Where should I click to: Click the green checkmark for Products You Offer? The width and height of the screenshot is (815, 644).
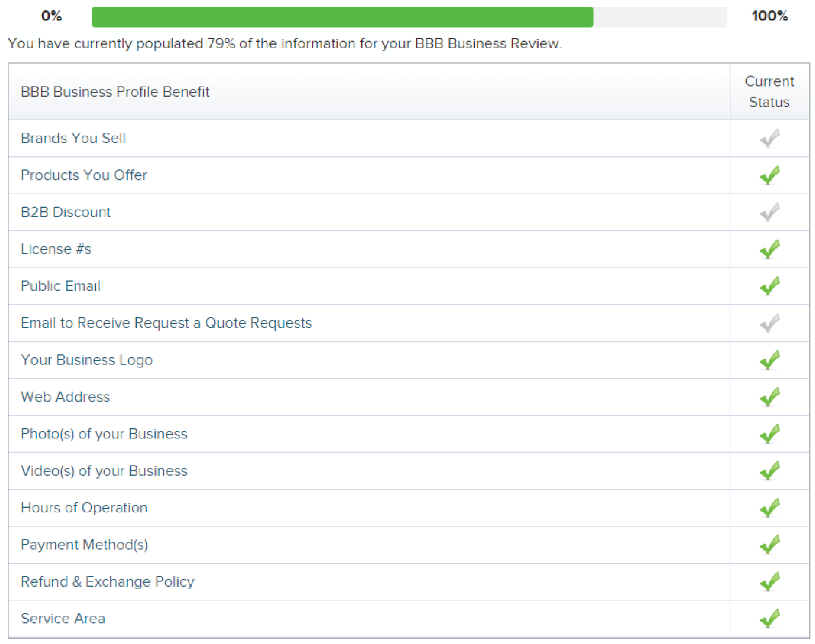pyautogui.click(x=770, y=175)
